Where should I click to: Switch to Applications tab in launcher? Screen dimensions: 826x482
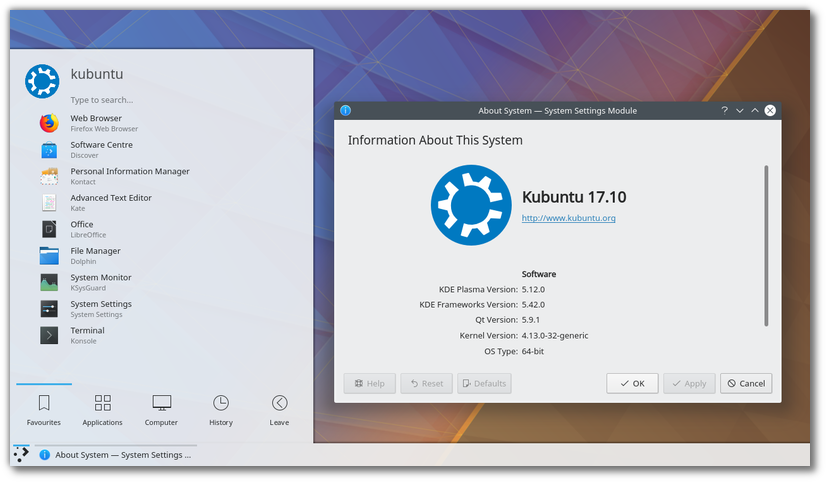click(102, 409)
